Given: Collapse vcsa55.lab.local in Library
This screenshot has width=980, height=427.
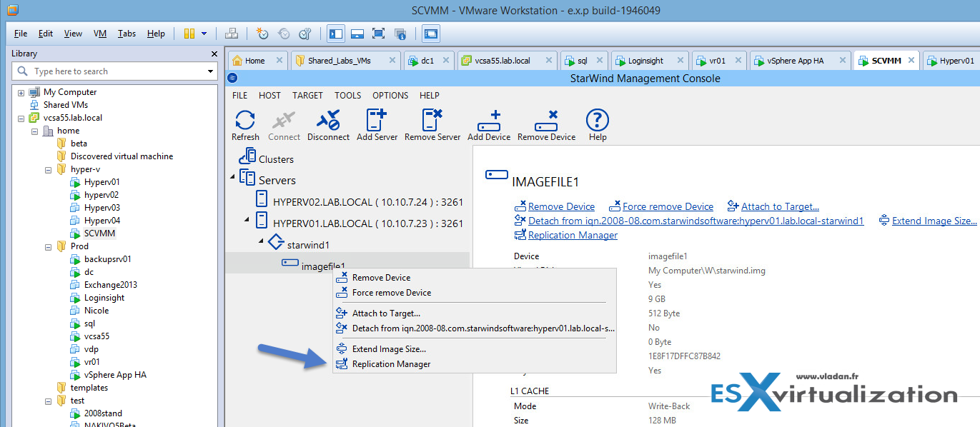Looking at the screenshot, I should pyautogui.click(x=21, y=118).
